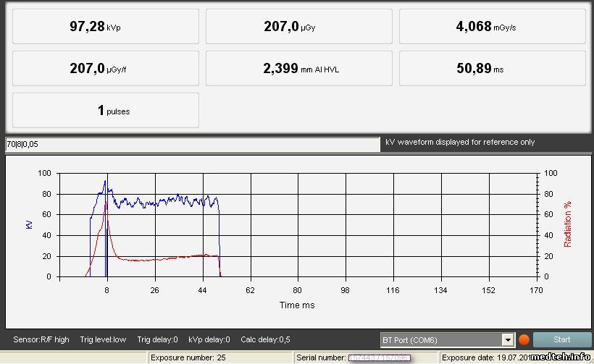594x364 pixels.
Task: Select the 207,0 µGy/f readout tile
Action: tap(106, 69)
